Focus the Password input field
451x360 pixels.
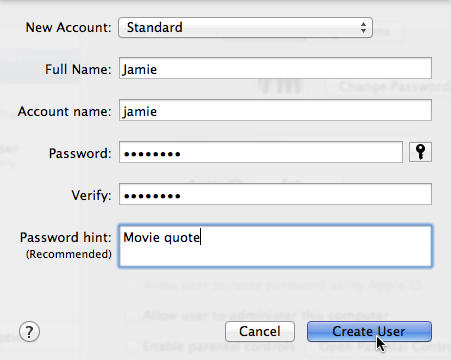point(261,152)
